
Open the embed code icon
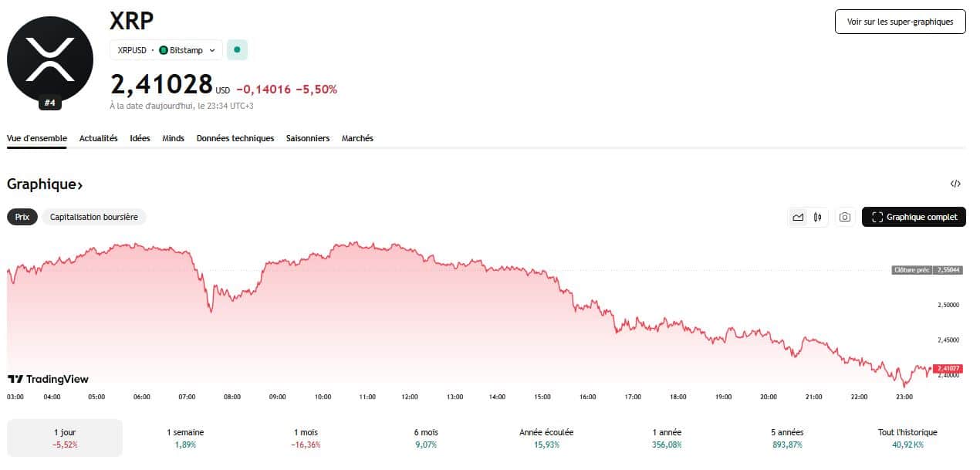click(956, 184)
